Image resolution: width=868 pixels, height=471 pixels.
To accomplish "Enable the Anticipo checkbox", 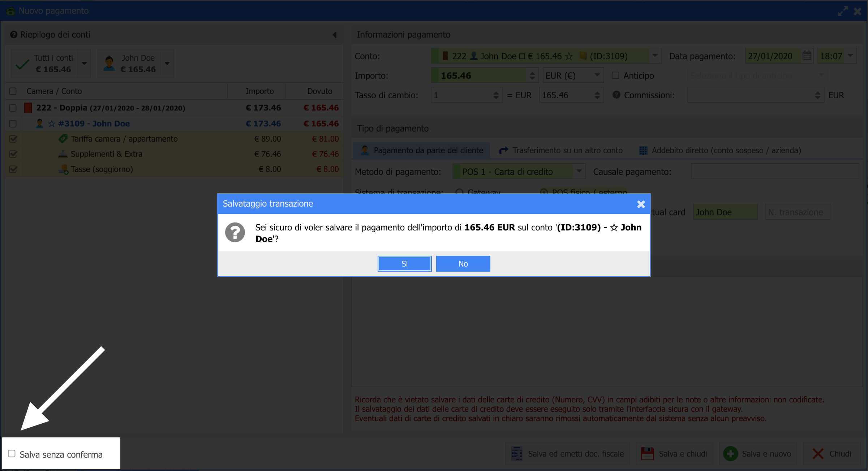I will tap(615, 75).
